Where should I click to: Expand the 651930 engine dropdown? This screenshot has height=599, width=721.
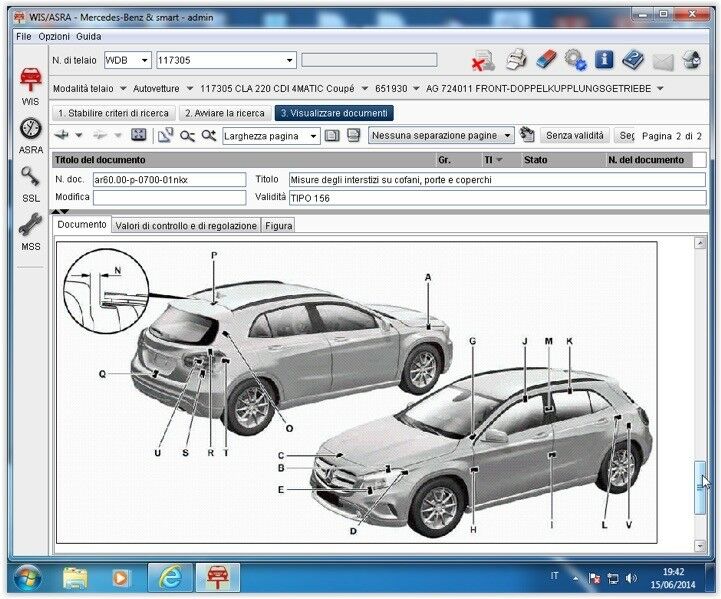[x=416, y=88]
